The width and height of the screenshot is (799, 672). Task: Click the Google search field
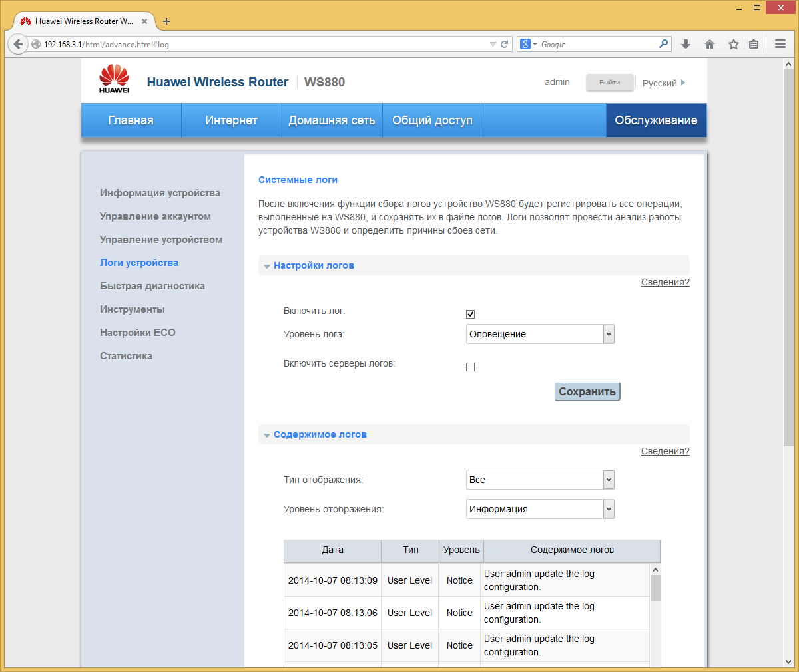[598, 44]
